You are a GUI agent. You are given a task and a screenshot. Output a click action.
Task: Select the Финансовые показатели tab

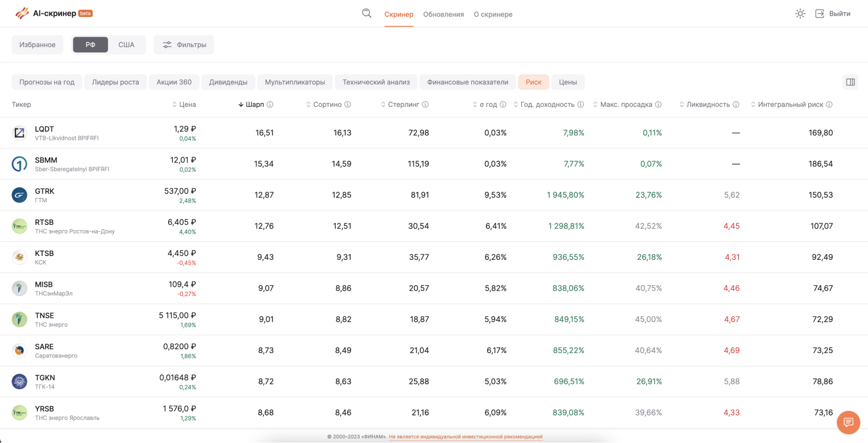468,82
